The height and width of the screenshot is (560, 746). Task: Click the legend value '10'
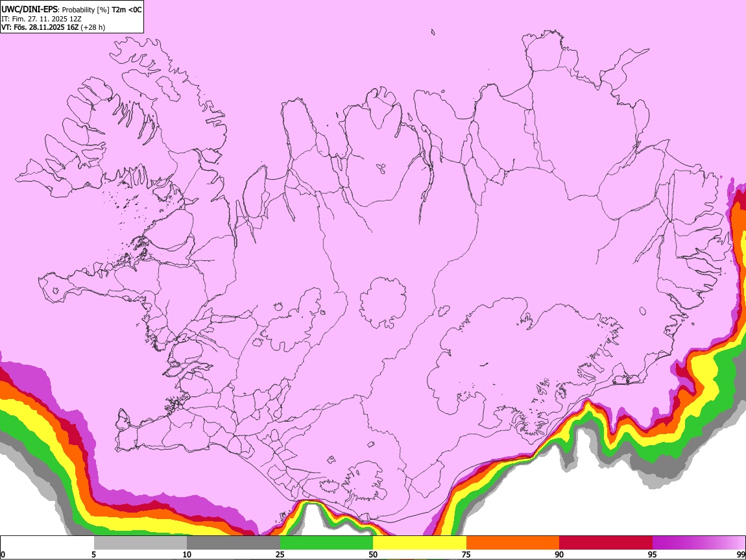187,554
